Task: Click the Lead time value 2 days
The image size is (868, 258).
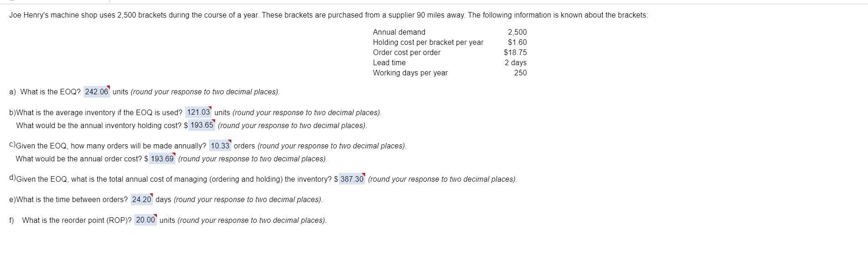Action: click(x=515, y=63)
